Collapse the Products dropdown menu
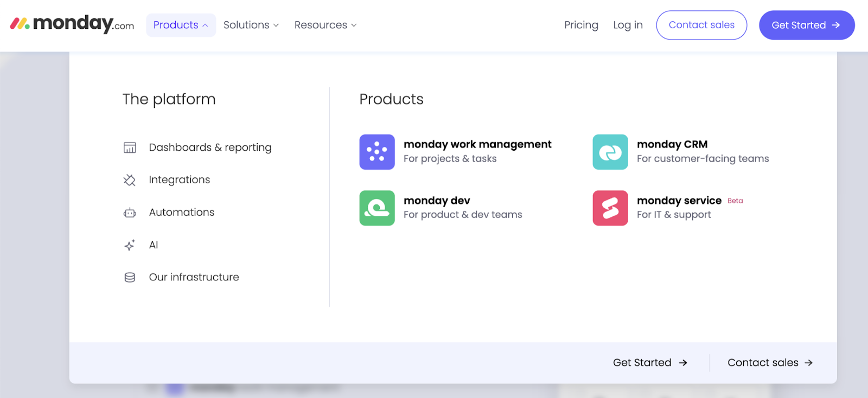 click(x=181, y=25)
